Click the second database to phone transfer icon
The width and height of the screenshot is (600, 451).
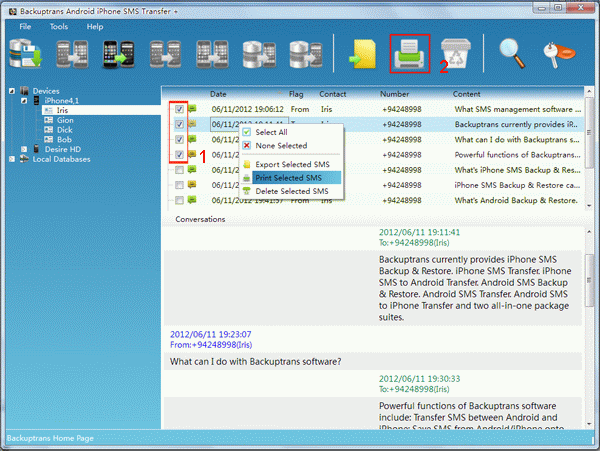(x=306, y=54)
